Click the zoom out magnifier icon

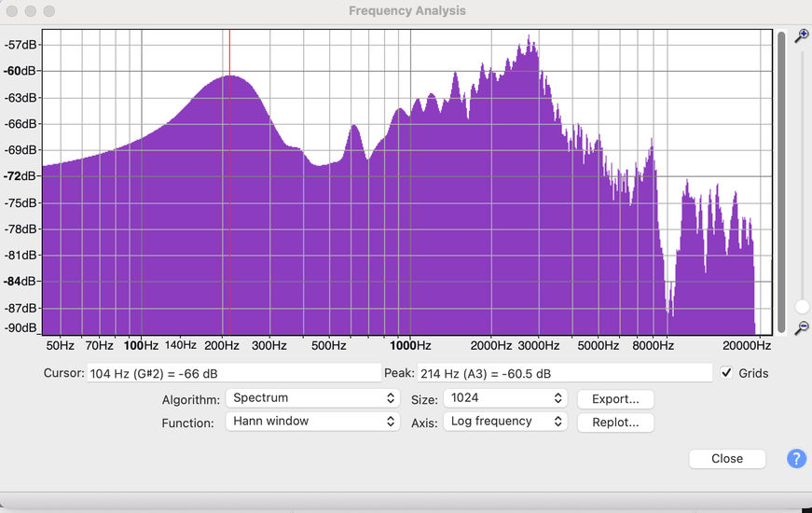tap(801, 327)
